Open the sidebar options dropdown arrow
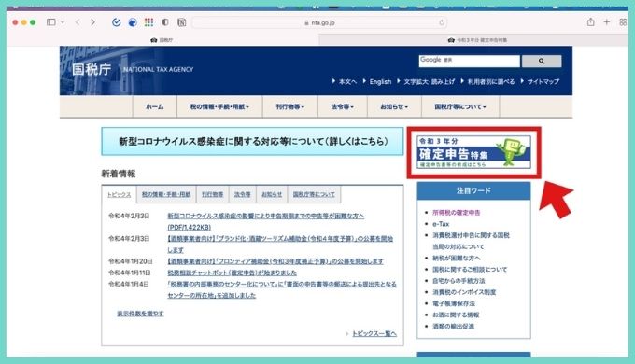635x364 pixels. [x=63, y=22]
